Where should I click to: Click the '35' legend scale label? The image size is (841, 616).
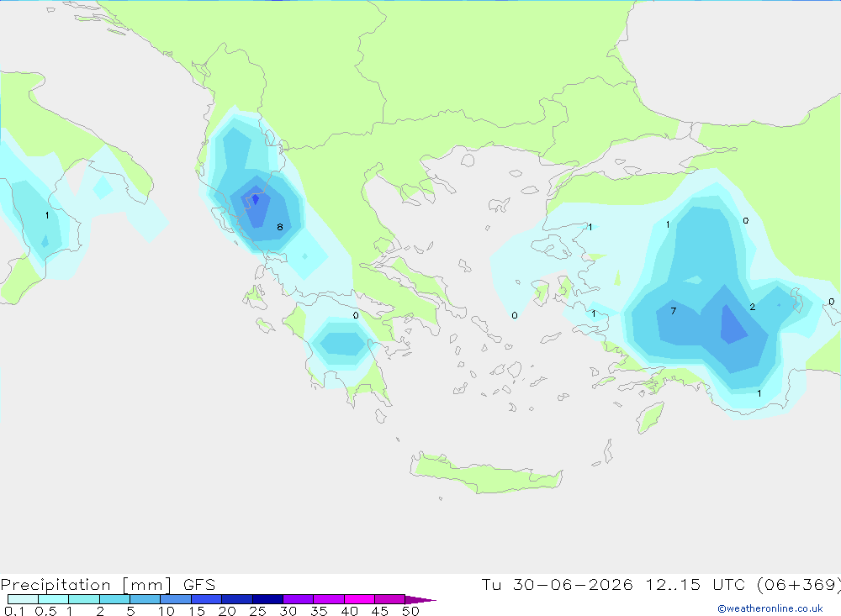click(x=319, y=611)
